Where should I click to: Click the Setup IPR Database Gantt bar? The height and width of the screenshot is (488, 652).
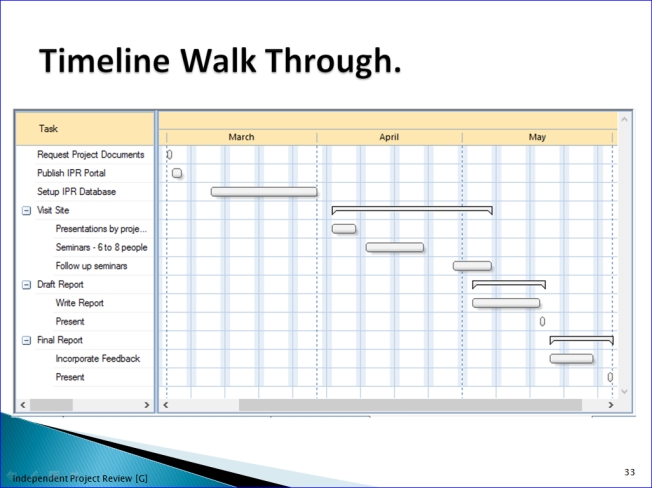[263, 192]
